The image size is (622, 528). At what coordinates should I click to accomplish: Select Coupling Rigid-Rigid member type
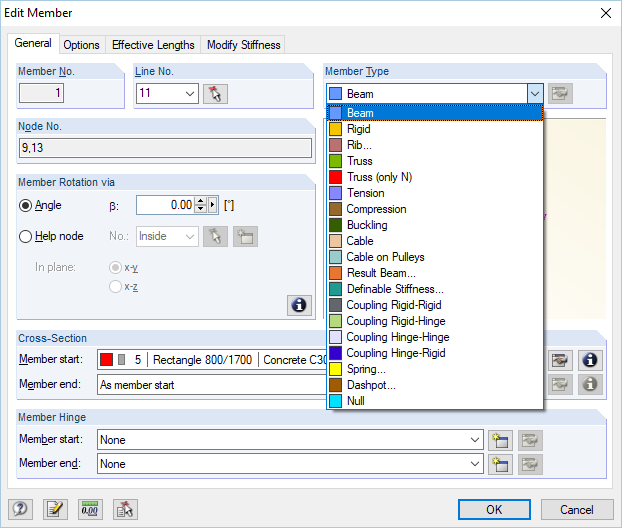tap(435, 305)
